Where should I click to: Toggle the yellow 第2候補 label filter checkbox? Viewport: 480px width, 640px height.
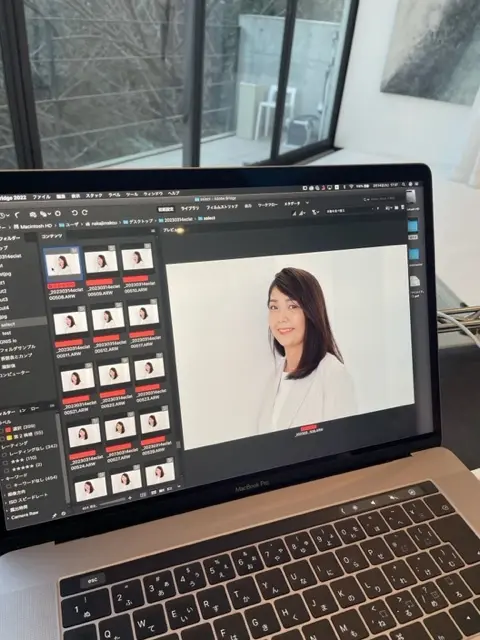pos(2,438)
